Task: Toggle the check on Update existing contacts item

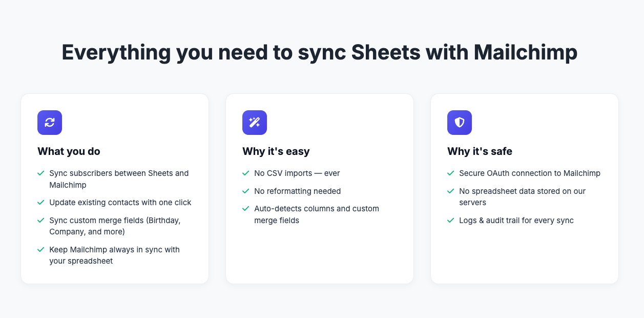Action: pos(40,203)
